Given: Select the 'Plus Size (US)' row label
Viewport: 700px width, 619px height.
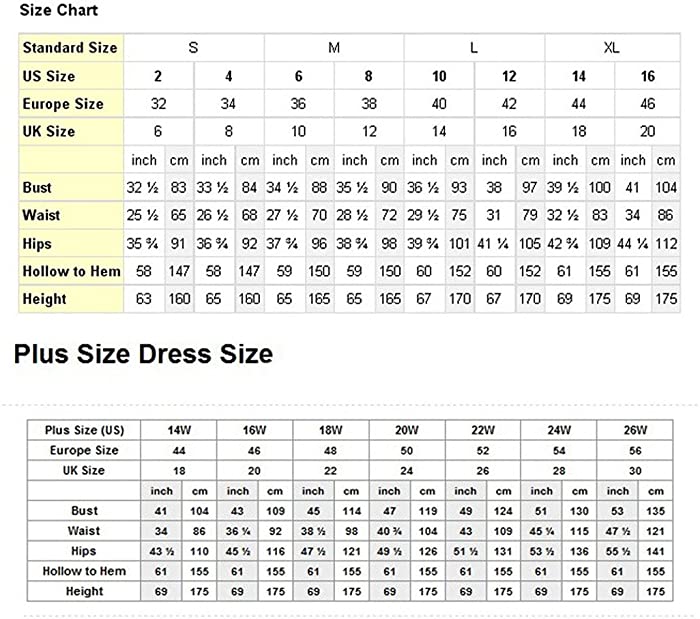Looking at the screenshot, I should [x=84, y=430].
